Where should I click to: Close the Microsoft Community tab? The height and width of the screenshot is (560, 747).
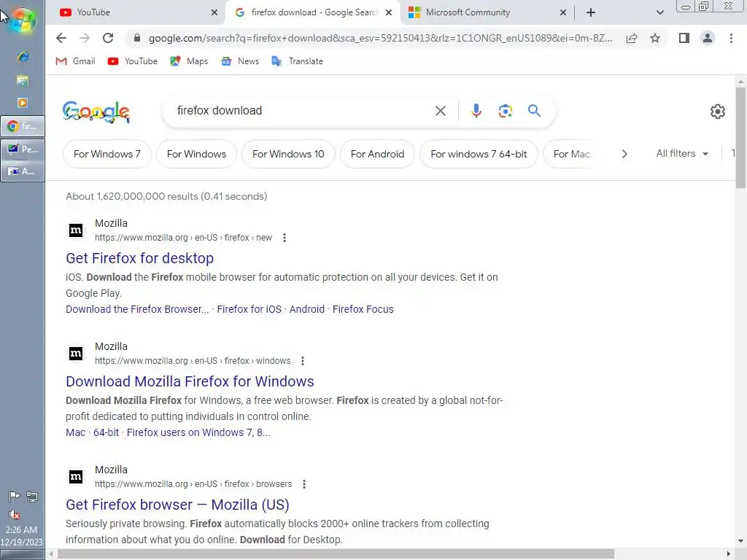point(563,12)
